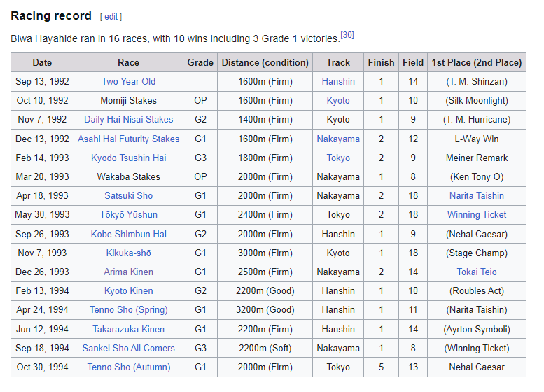Screen dimensions: 544x392
Task: Click the (Winning Ticket) cell in Sankei Sho row
Action: click(477, 349)
